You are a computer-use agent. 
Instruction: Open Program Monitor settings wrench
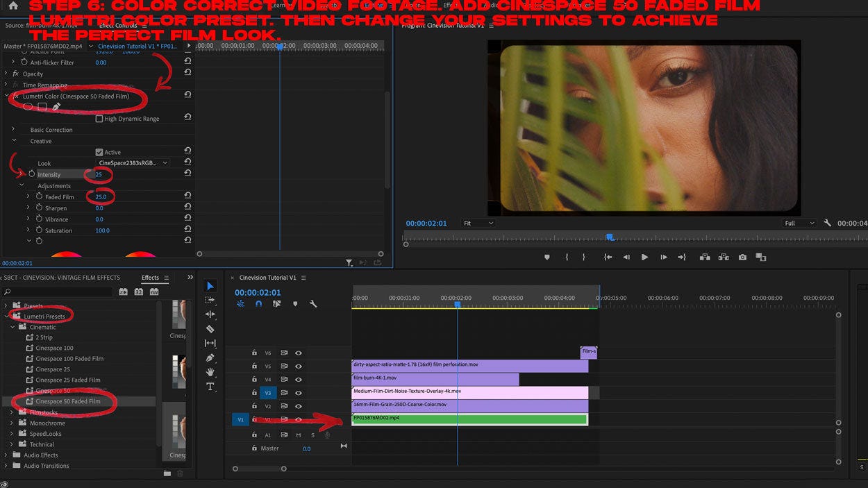tap(827, 224)
